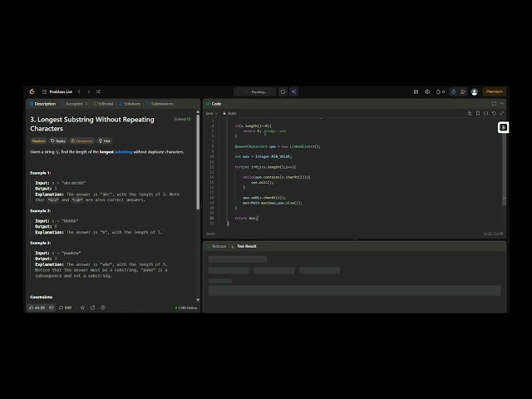Go to the previous problem arrow

point(79,91)
